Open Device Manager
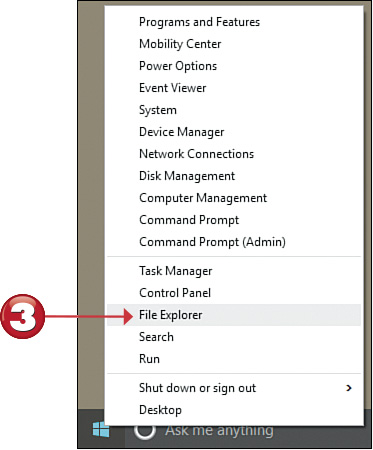Screen dimensions: 373x450 pos(233,132)
